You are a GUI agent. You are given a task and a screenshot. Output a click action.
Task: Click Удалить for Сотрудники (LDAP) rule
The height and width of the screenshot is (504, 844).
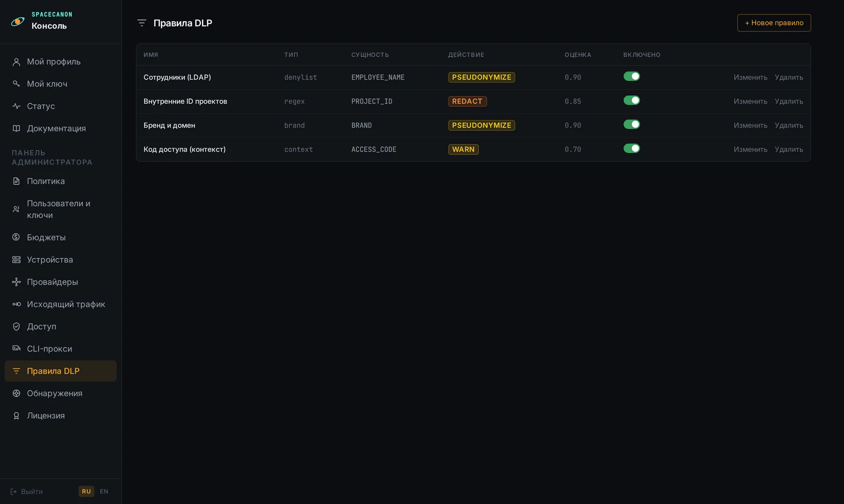tap(789, 77)
